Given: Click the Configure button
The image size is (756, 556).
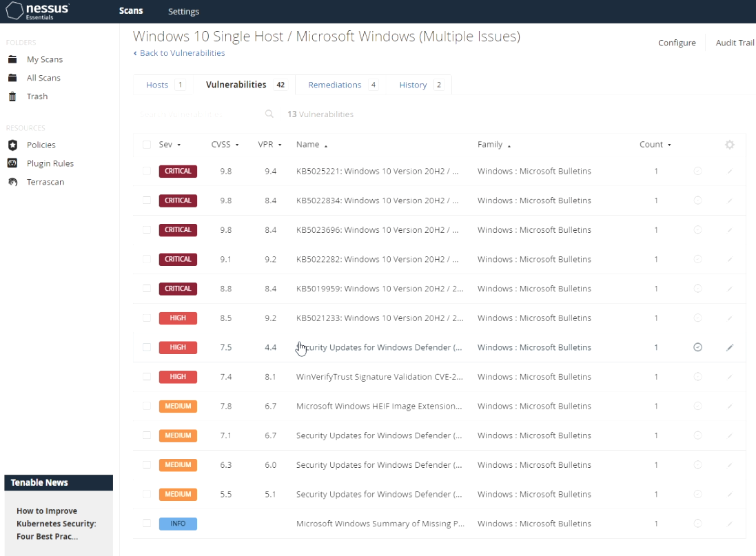Looking at the screenshot, I should click(x=676, y=43).
